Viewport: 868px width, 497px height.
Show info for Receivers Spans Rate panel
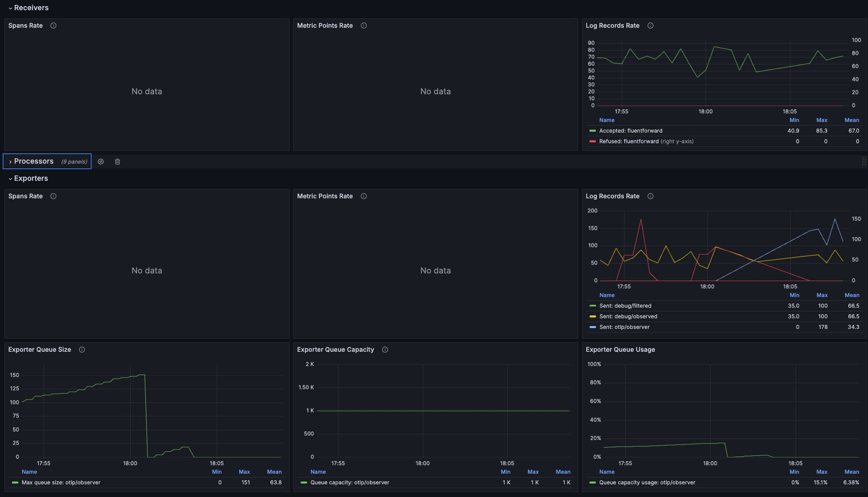click(53, 26)
